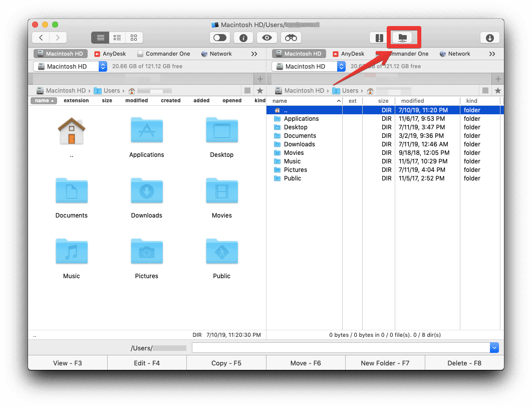Sort right panel by size column

(383, 101)
